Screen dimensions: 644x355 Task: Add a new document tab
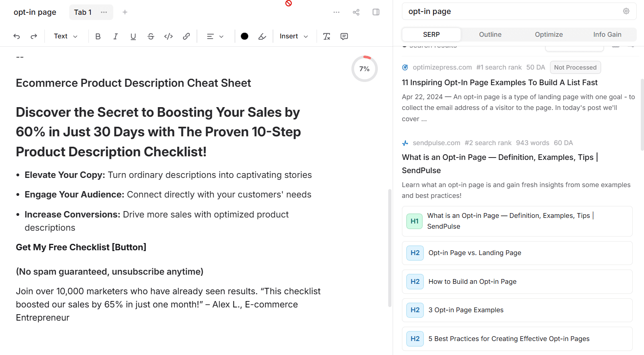pyautogui.click(x=125, y=12)
